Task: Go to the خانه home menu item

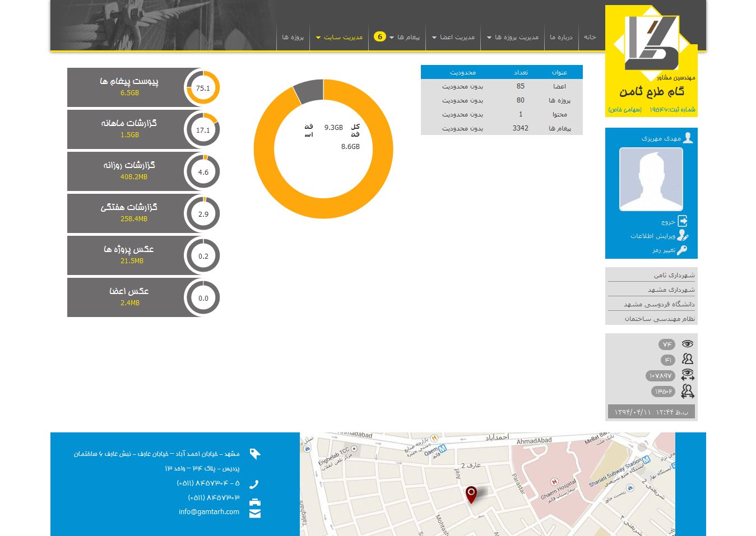Action: point(590,37)
